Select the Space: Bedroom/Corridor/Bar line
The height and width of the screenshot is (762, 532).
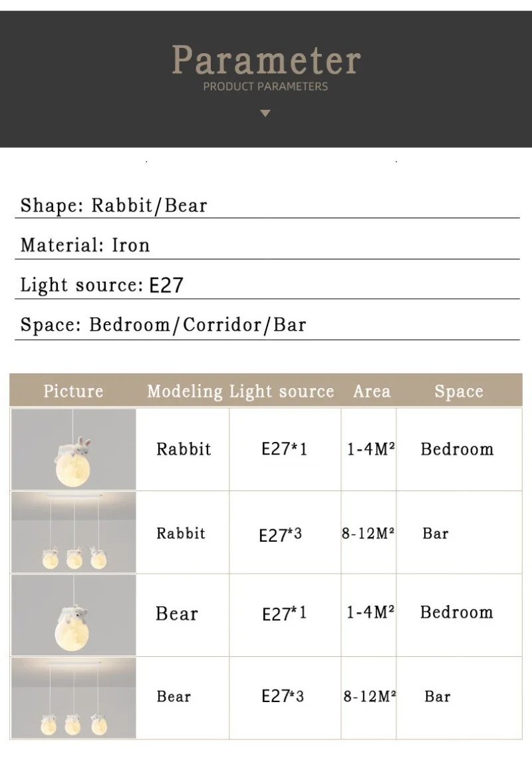[163, 325]
